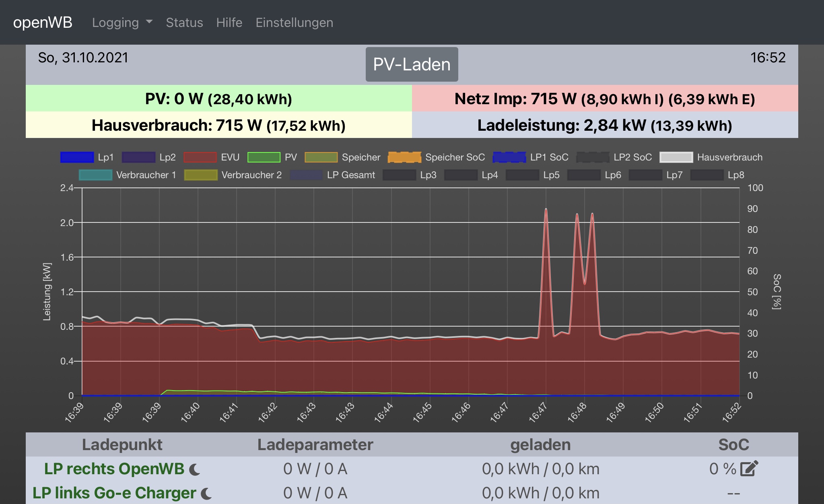Click the openWB brand link
This screenshot has width=824, height=504.
[43, 23]
